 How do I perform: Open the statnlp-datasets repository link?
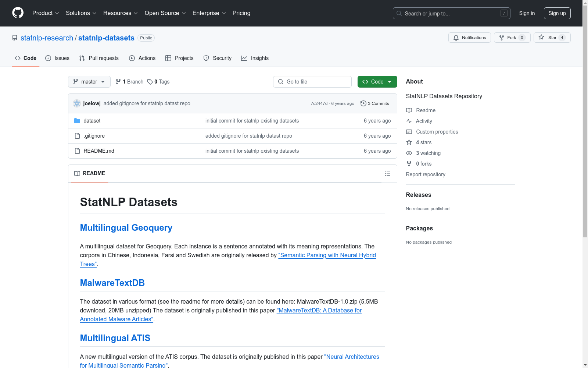tap(106, 38)
